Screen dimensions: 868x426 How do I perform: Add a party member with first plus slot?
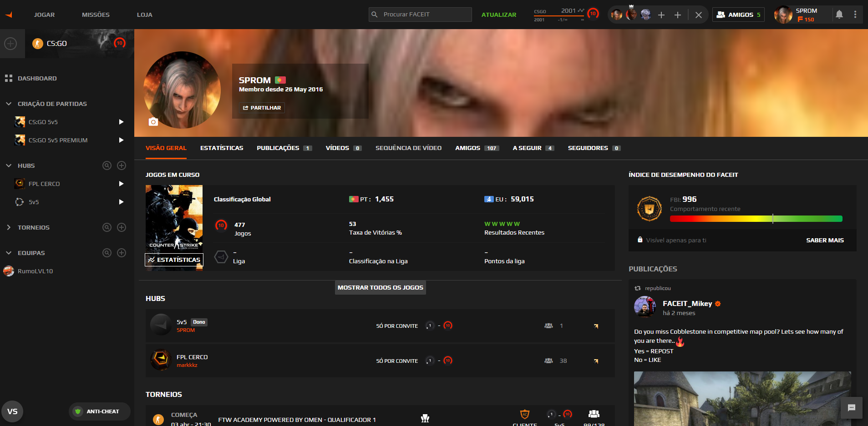tap(661, 15)
